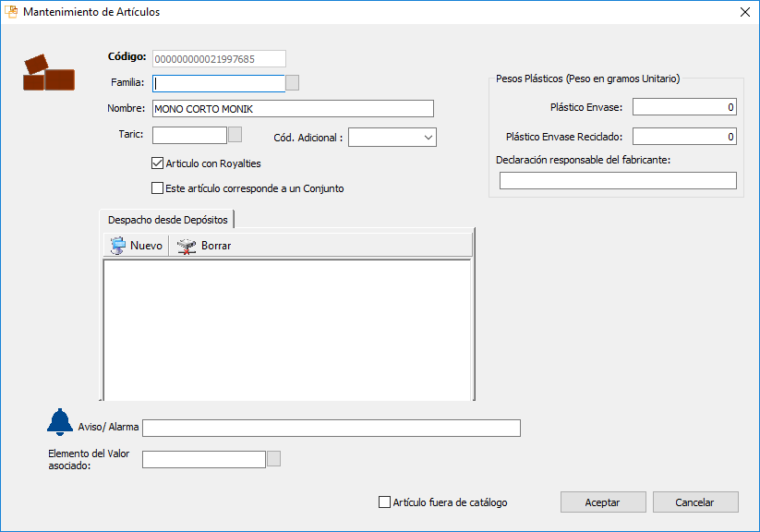Select the Despacho desde Depósitos tab
Viewport: 760px width, 532px height.
(x=167, y=219)
